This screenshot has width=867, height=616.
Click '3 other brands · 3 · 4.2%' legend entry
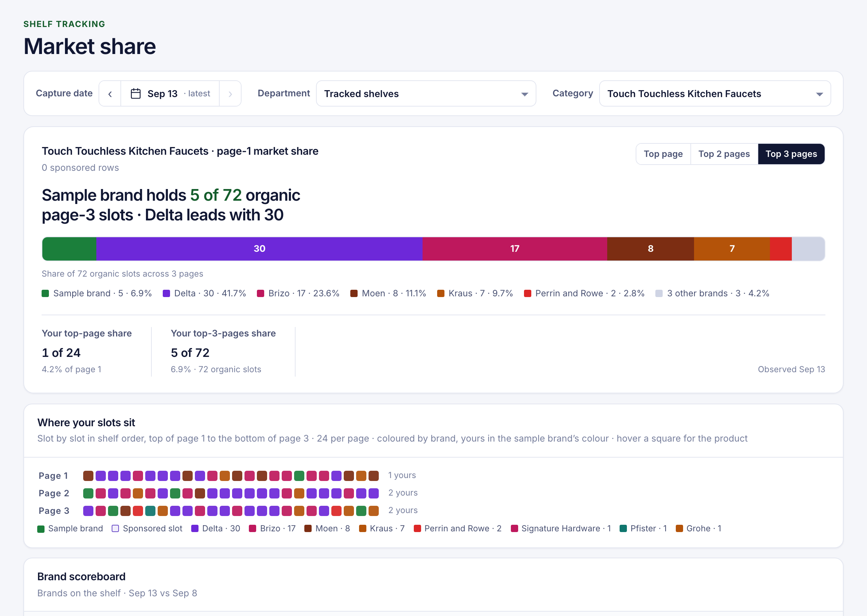click(x=712, y=293)
